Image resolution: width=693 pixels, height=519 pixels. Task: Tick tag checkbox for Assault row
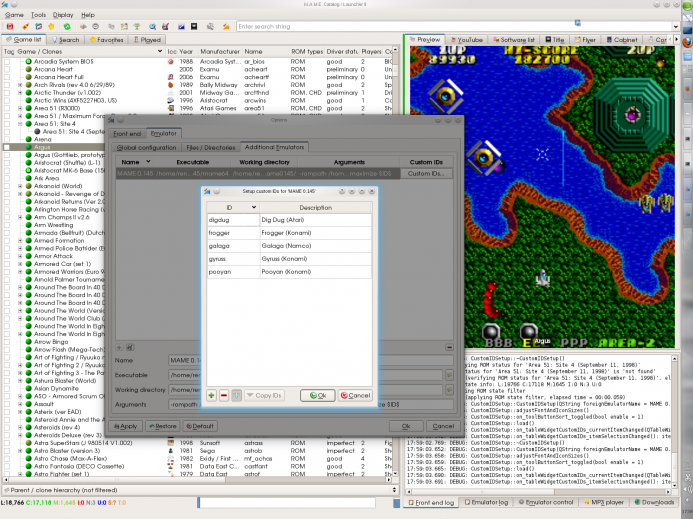coord(7,404)
